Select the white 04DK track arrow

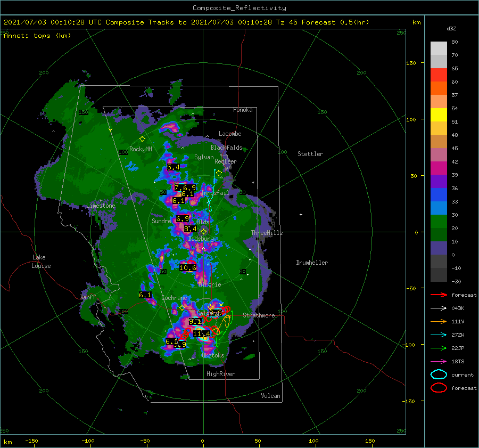point(439,308)
